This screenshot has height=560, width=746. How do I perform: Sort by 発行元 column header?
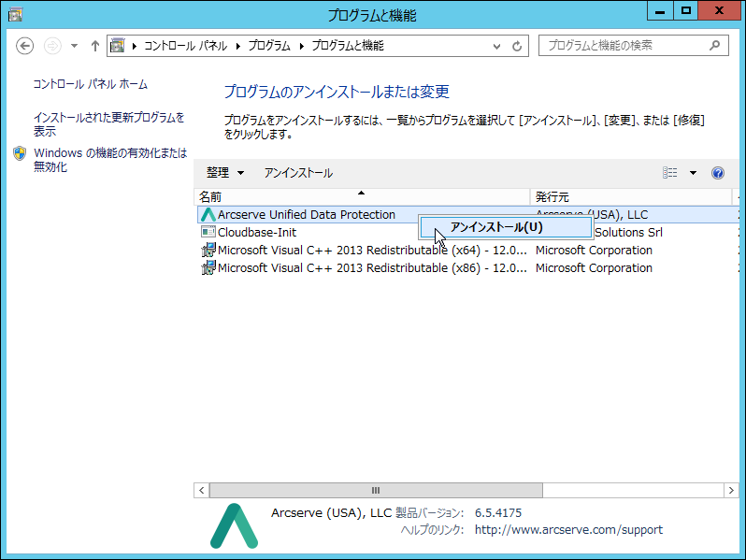coord(631,196)
